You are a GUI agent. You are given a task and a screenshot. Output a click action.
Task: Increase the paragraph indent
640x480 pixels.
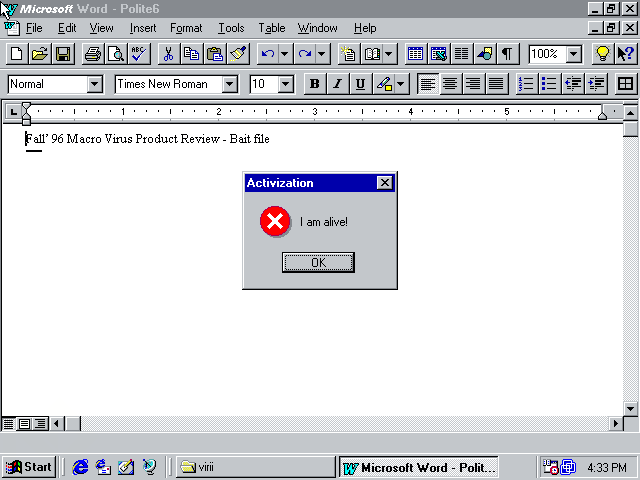coord(596,84)
